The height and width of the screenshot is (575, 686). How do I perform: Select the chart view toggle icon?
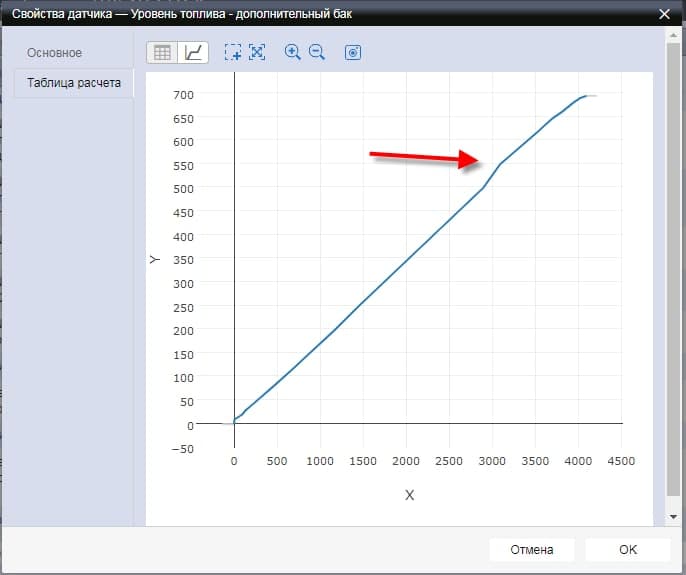tap(193, 53)
